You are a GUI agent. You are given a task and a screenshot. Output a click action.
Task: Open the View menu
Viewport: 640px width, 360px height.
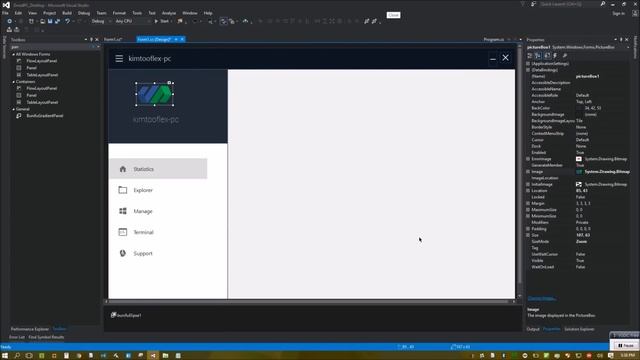[32, 13]
